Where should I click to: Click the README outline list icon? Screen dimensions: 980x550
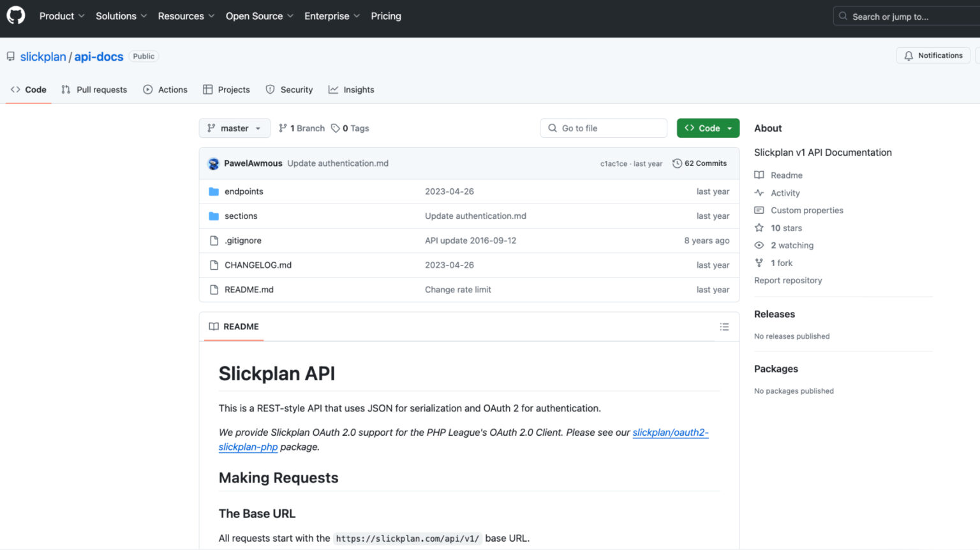point(724,326)
